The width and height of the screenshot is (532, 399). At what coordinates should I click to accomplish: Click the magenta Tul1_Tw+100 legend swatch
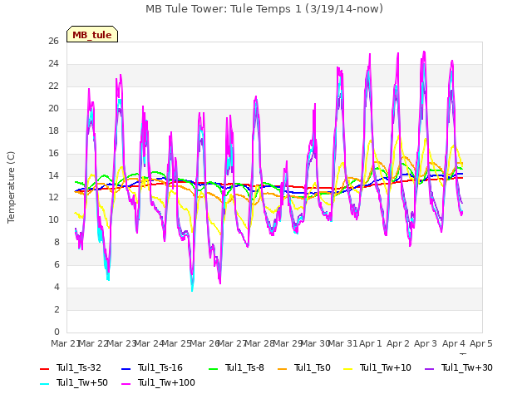(126, 384)
